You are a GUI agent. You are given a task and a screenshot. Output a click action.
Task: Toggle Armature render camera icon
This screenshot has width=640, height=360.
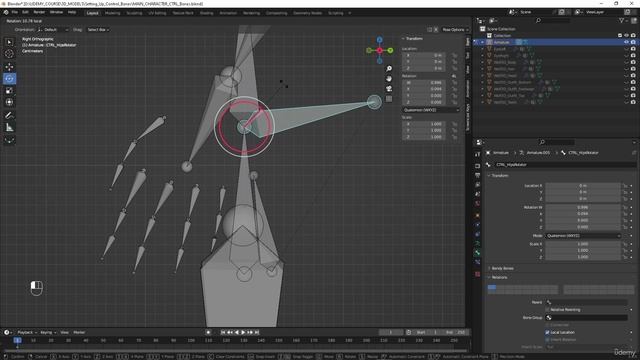click(633, 42)
